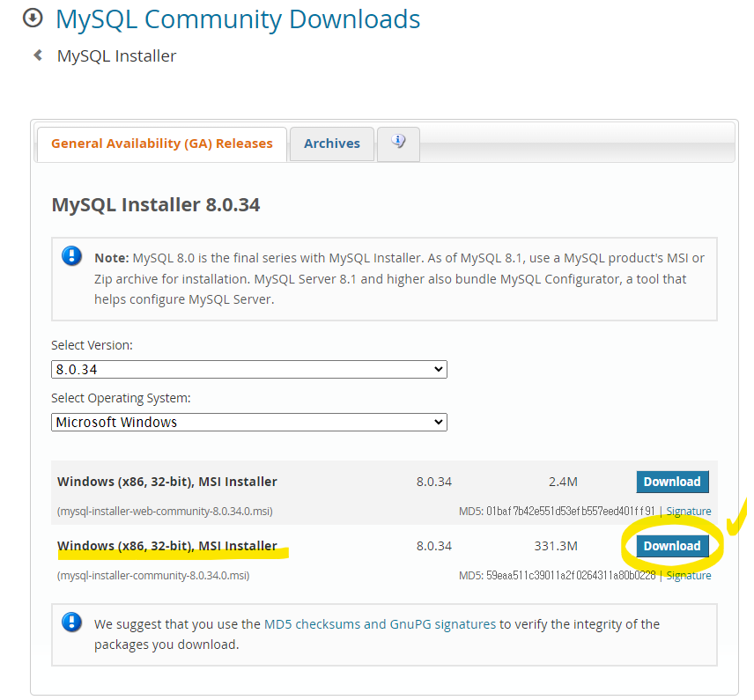Image resolution: width=754 pixels, height=700 pixels.
Task: Open the General Availability (GA) Releases tab
Action: coord(162,144)
